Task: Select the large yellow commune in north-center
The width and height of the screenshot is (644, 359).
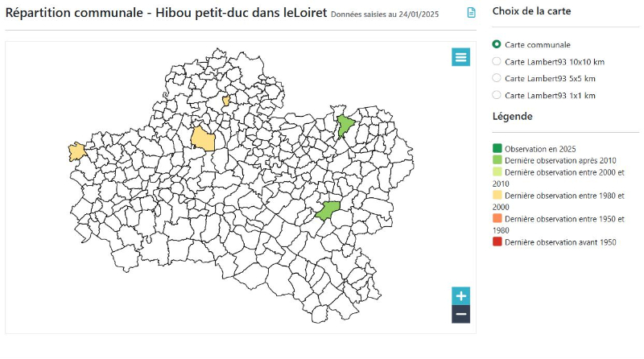Action: click(203, 139)
